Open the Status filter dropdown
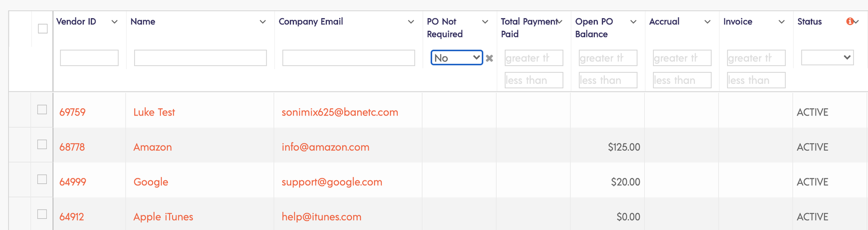 click(827, 57)
